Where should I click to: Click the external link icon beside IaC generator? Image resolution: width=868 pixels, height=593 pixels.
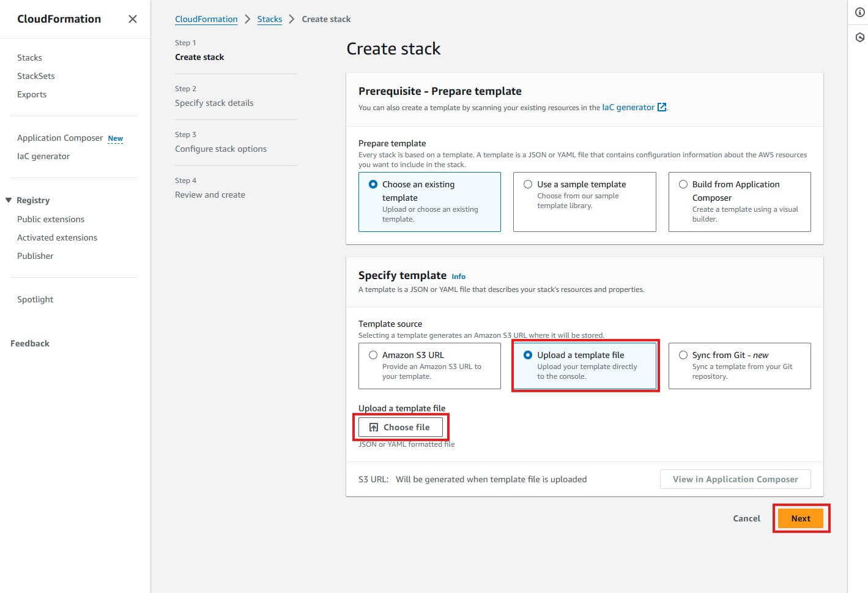point(661,107)
